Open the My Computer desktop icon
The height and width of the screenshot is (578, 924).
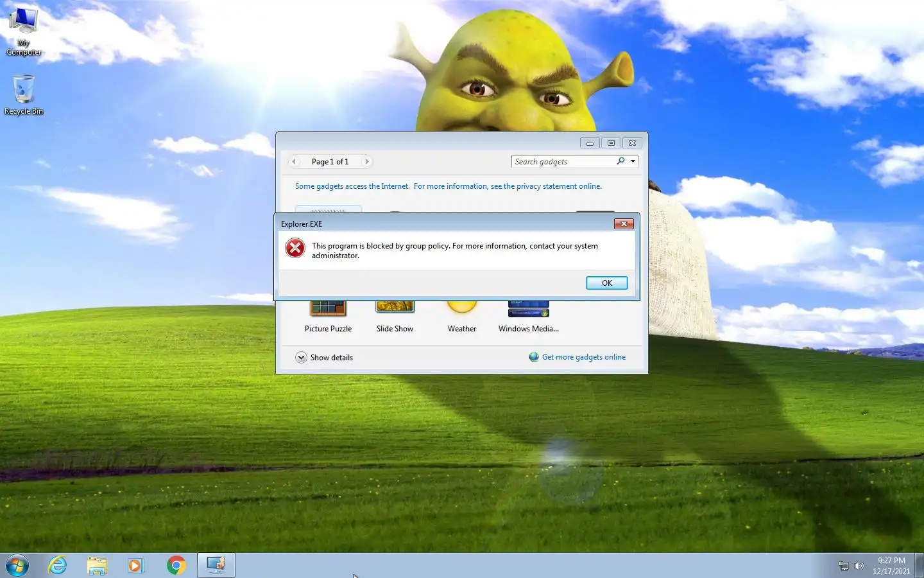[x=24, y=31]
